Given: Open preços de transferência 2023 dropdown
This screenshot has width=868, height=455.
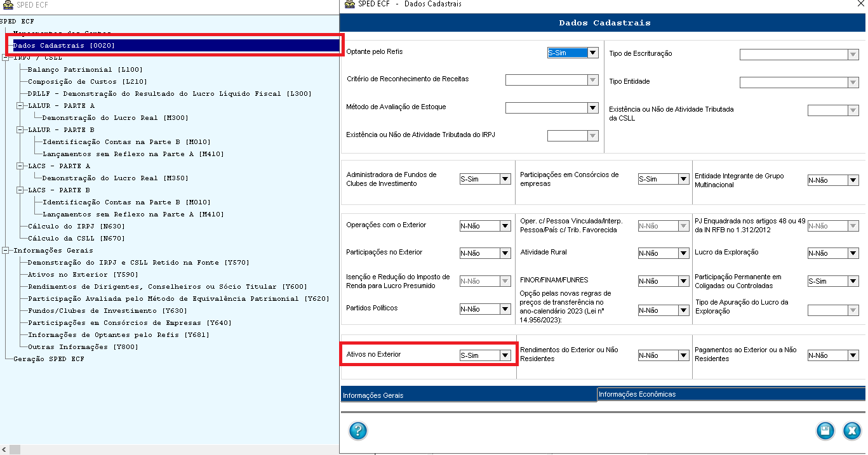Looking at the screenshot, I should (x=683, y=310).
